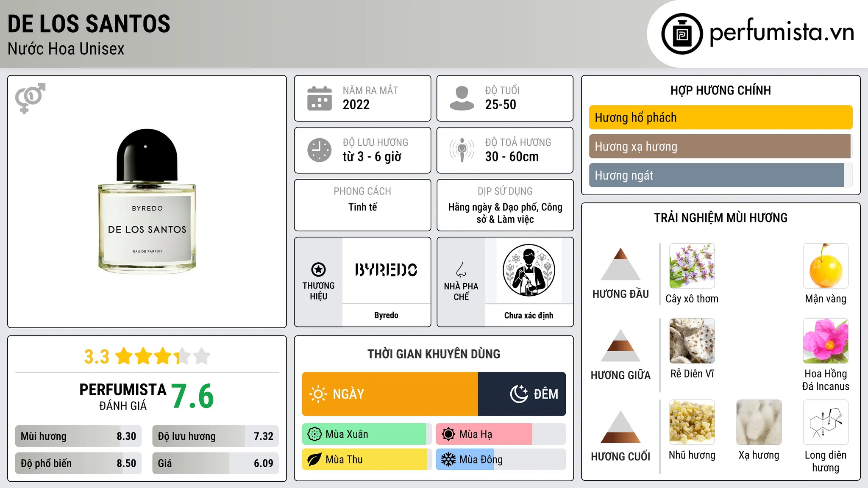Click the unisex gender symbol icon

pos(30,98)
